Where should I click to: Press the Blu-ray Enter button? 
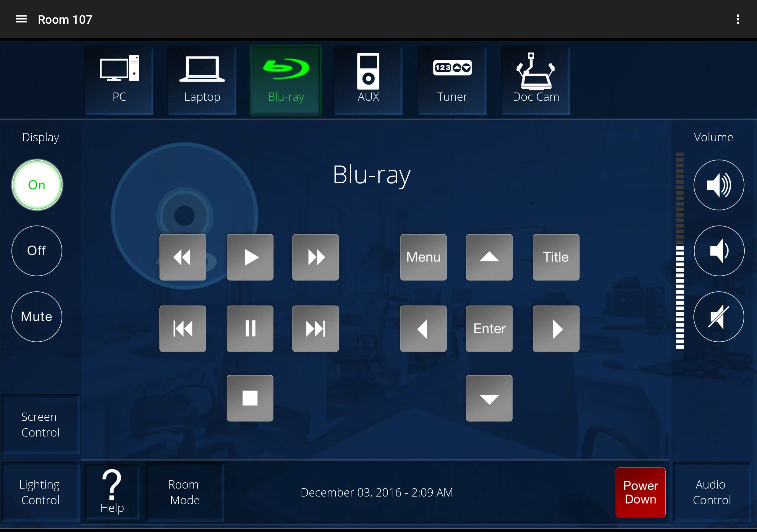point(488,328)
